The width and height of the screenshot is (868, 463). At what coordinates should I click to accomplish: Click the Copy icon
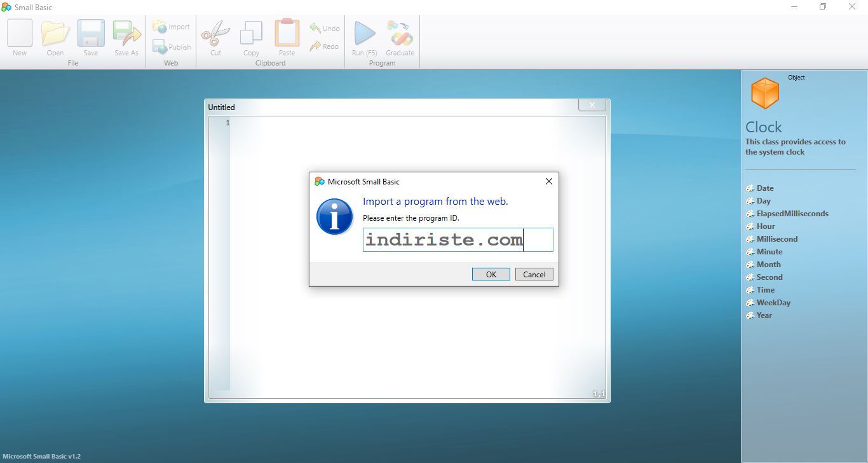251,33
